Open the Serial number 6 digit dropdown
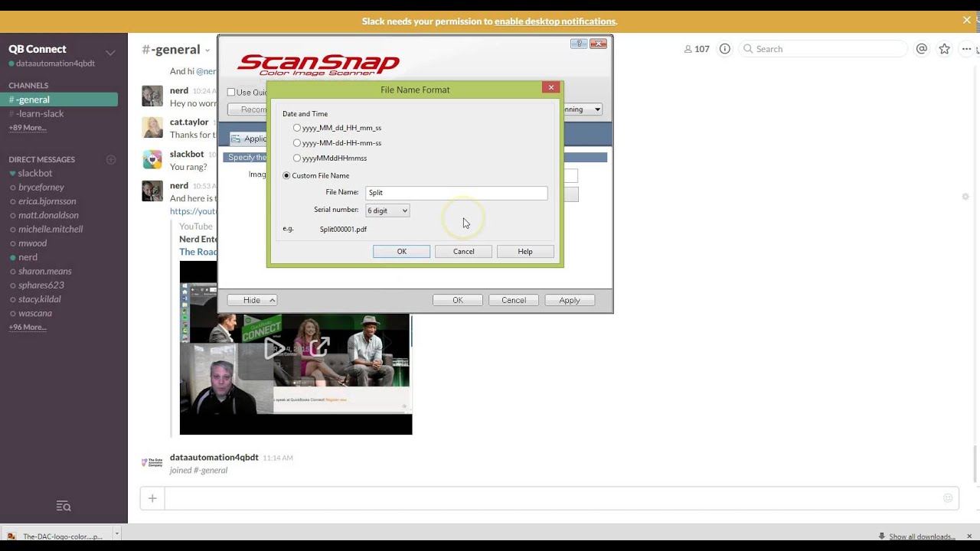 click(x=387, y=210)
